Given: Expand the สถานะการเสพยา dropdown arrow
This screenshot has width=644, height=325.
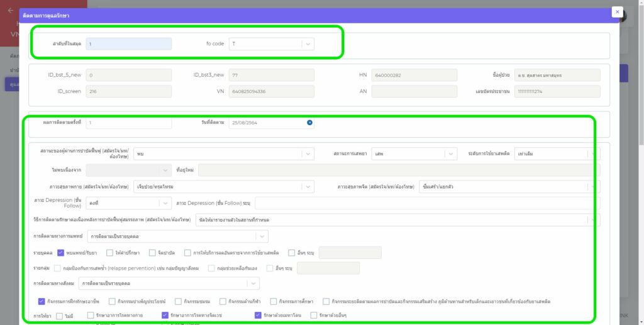Looking at the screenshot, I should [x=450, y=153].
